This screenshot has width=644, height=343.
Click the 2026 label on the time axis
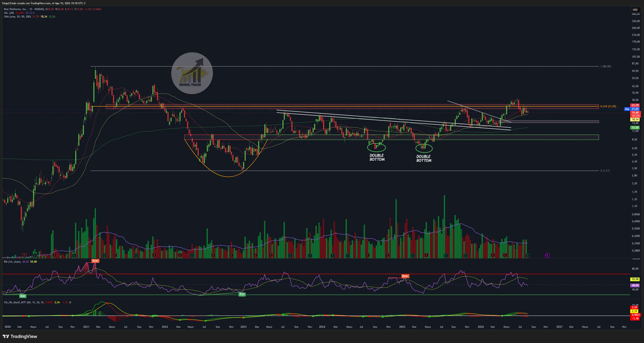point(480,327)
